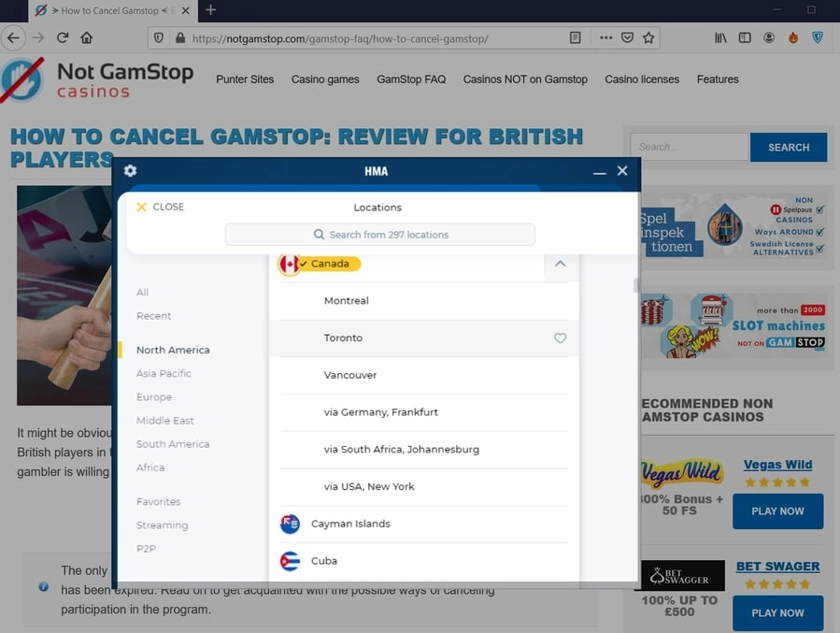The width and height of the screenshot is (840, 633).
Task: Show P2P locations
Action: [x=147, y=549]
